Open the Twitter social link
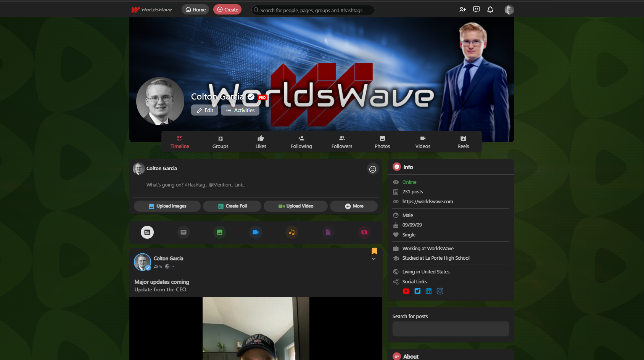The width and height of the screenshot is (644, 360). (417, 291)
